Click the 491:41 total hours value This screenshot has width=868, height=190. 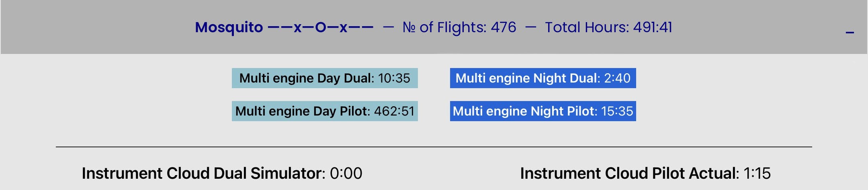(x=653, y=27)
